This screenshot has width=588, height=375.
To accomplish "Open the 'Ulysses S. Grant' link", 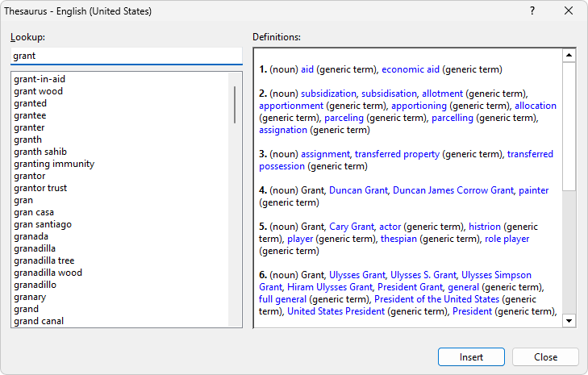I will (423, 275).
